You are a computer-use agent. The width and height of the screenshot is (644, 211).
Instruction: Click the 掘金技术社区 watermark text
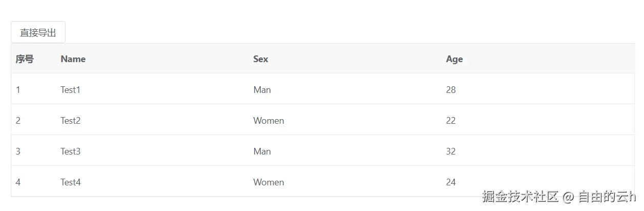(520, 197)
